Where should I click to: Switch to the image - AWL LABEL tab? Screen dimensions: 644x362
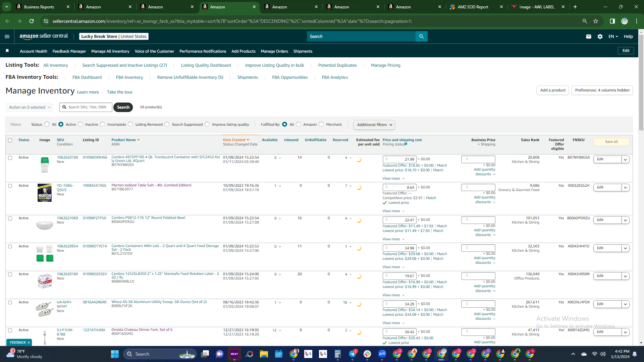tap(538, 7)
